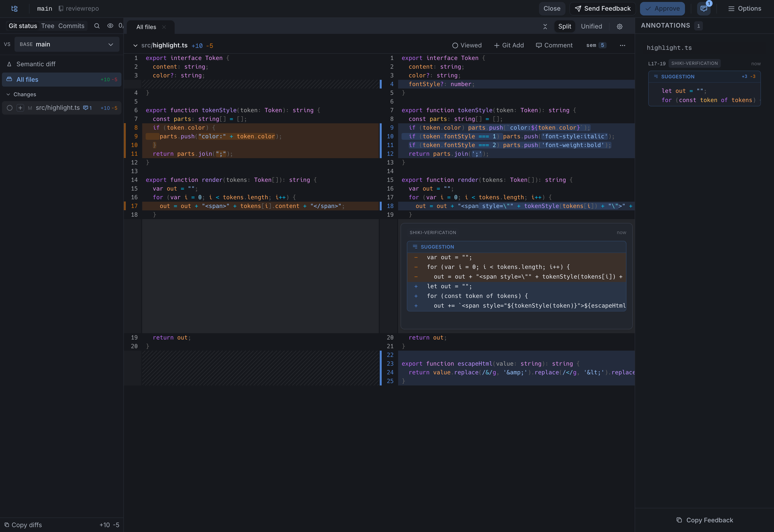Click Git Add for highlight.ts
The width and height of the screenshot is (774, 532).
click(x=509, y=45)
